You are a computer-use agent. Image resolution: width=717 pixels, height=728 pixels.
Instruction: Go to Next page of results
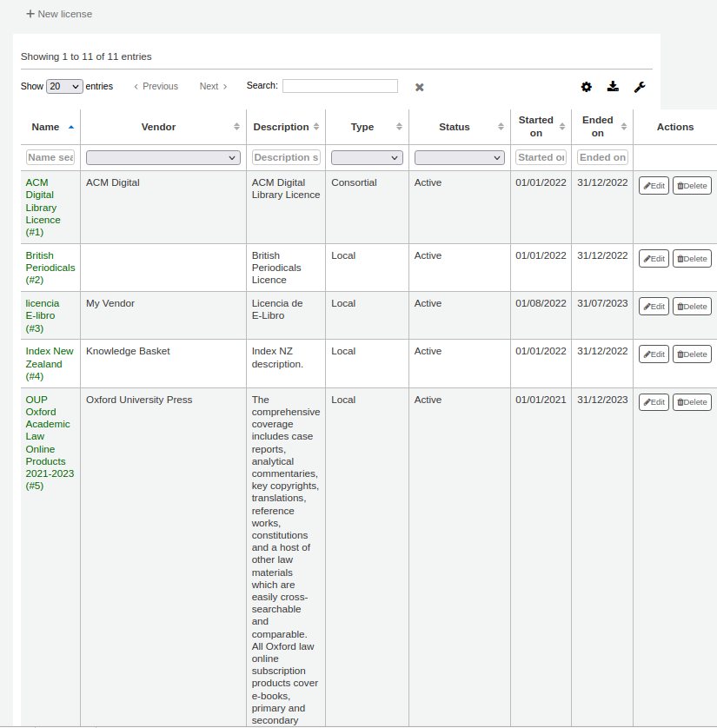(x=213, y=86)
